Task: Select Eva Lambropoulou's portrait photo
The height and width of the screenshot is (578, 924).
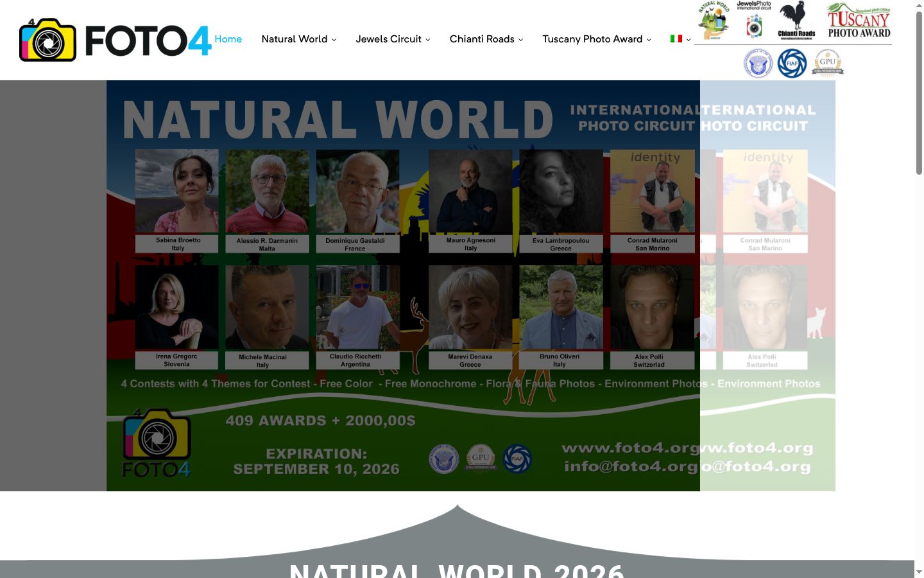Action: [561, 191]
